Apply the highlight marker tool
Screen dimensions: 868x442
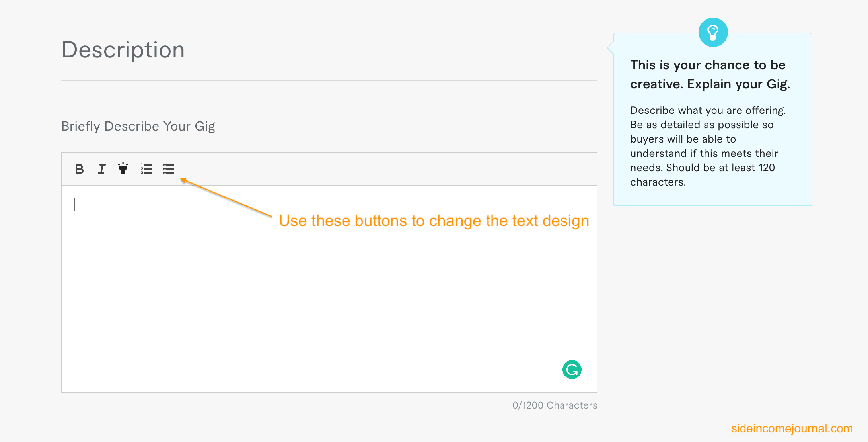point(123,168)
